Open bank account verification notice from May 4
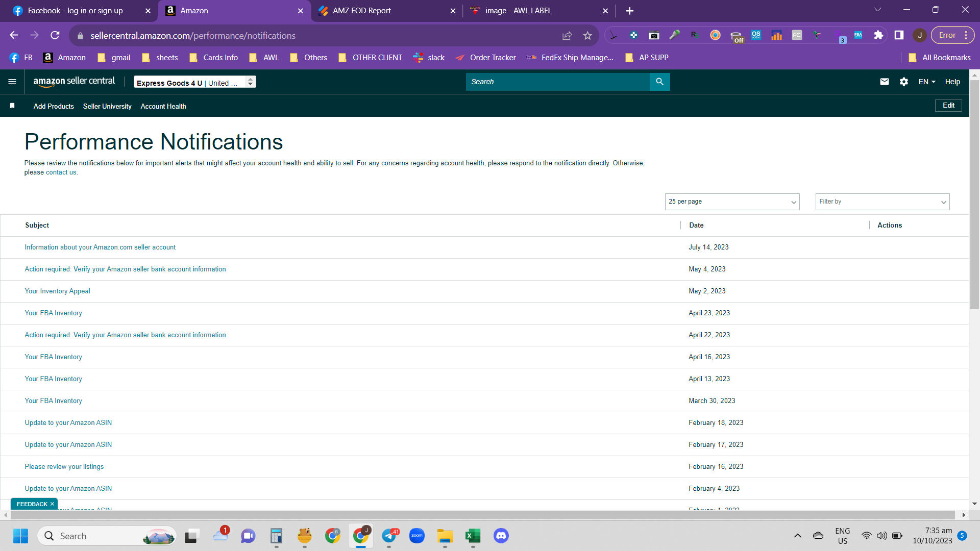980x551 pixels. [x=125, y=269]
